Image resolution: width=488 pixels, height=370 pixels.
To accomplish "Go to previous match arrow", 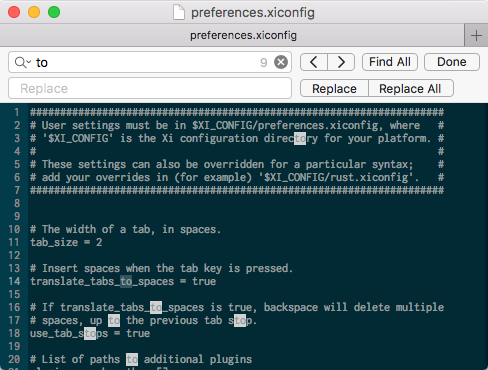I will click(x=314, y=62).
